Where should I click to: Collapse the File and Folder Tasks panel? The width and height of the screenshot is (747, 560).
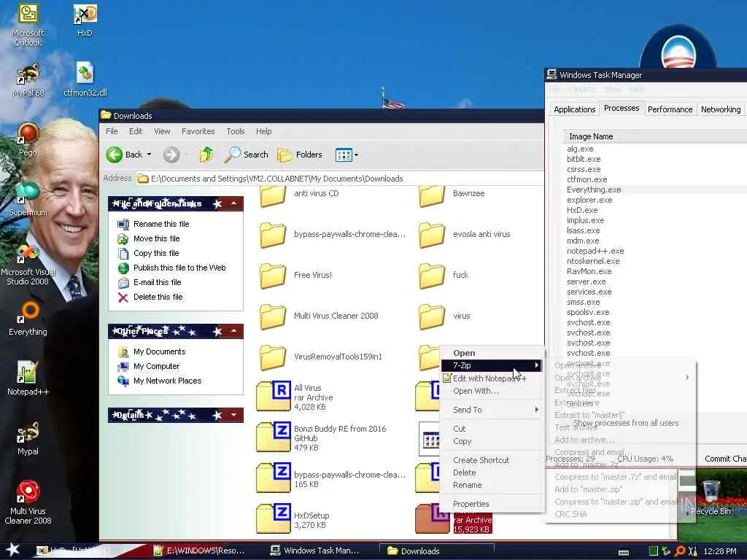(x=234, y=203)
